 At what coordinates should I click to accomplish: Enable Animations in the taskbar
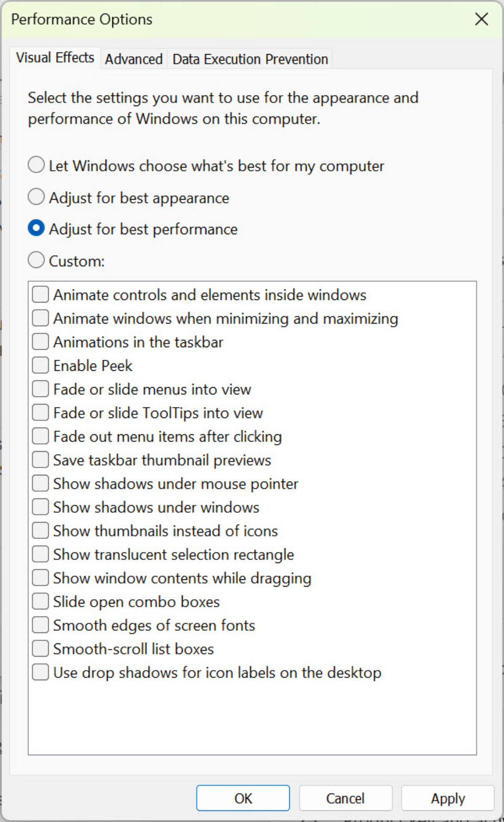[x=40, y=341]
